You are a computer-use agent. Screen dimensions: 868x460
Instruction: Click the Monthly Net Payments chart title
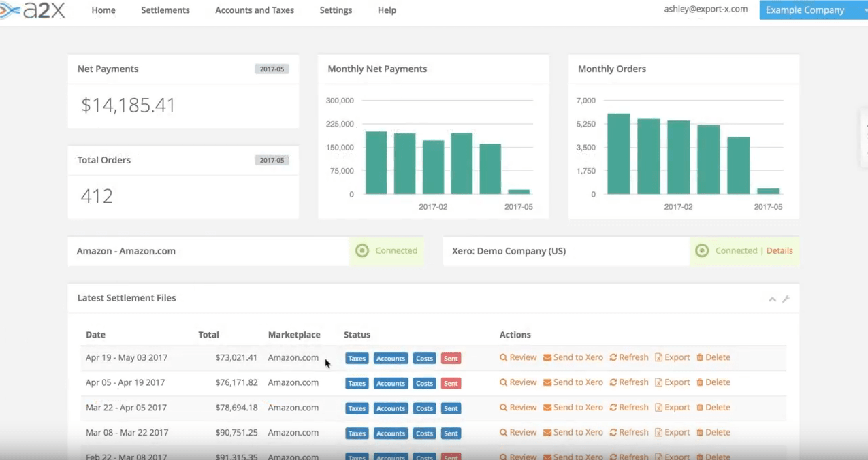pos(377,69)
